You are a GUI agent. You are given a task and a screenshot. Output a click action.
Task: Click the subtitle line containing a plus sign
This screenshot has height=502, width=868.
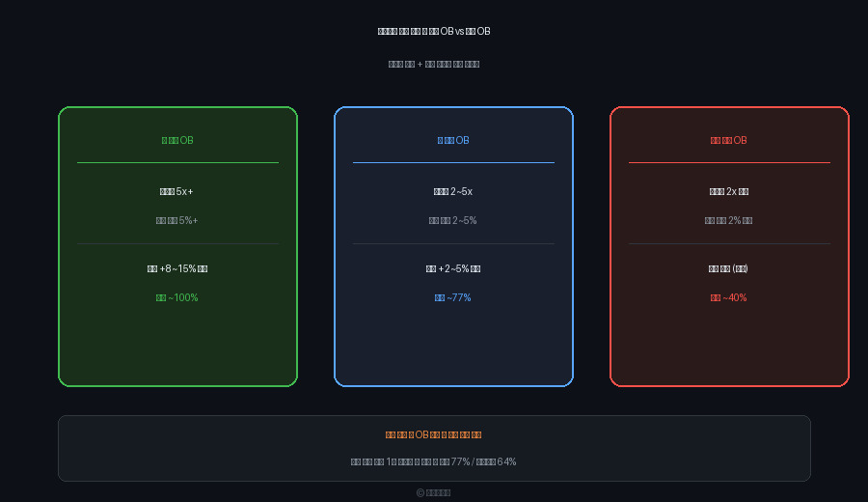pyautogui.click(x=433, y=65)
